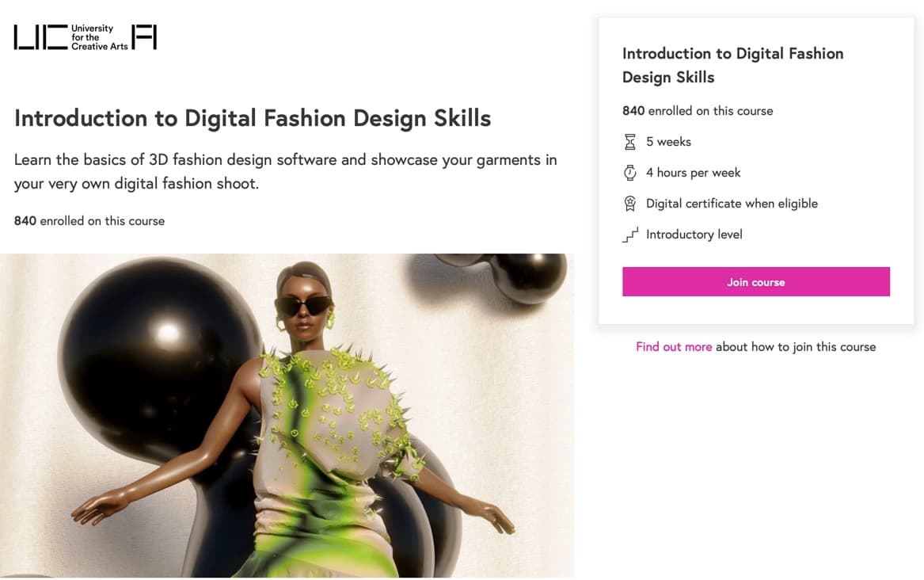Click the 'about how to join this course' text

[796, 347]
